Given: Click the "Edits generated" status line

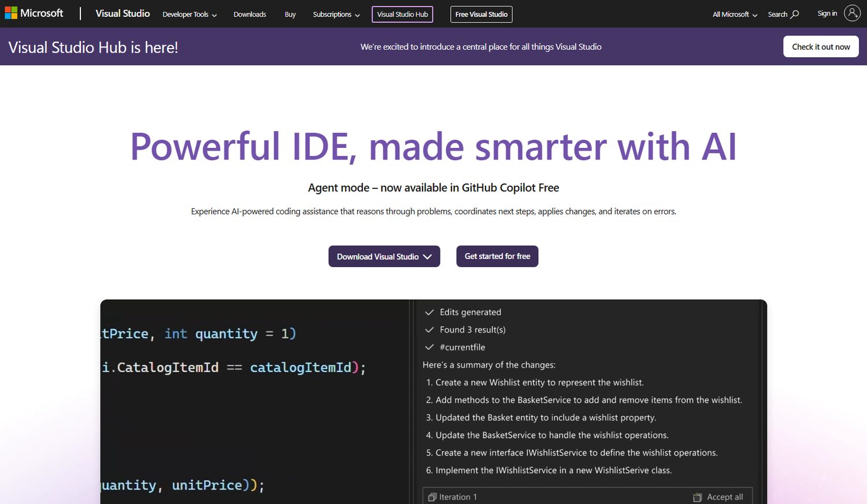Looking at the screenshot, I should click(470, 312).
